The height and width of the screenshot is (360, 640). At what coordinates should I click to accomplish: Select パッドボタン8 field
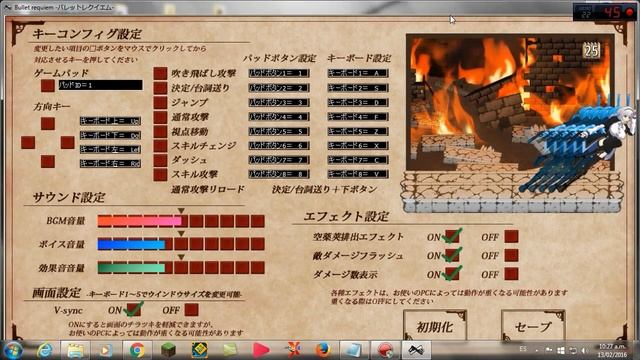point(279,174)
